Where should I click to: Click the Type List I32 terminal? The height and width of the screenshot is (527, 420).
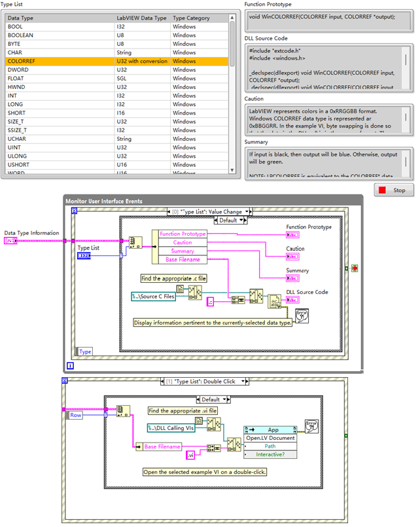pos(84,256)
